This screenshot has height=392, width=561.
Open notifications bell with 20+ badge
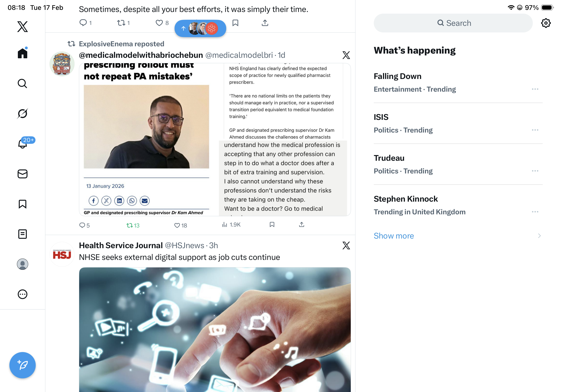(23, 143)
